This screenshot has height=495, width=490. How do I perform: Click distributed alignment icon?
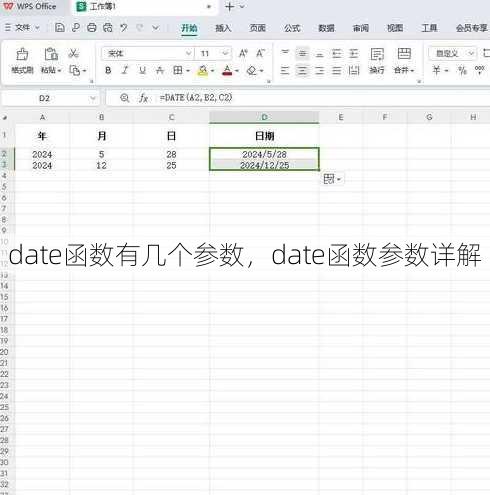pyautogui.click(x=354, y=70)
